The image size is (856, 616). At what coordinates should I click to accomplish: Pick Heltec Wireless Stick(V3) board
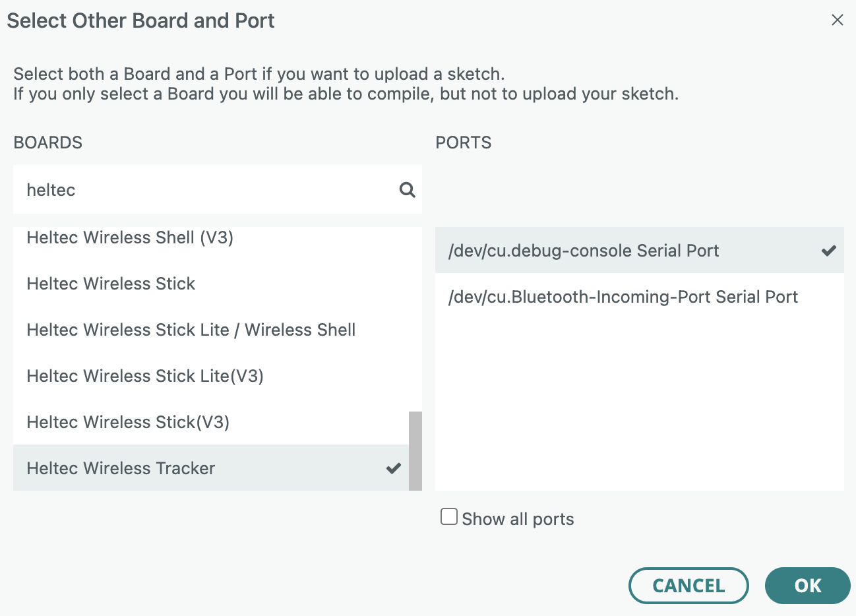(x=128, y=422)
